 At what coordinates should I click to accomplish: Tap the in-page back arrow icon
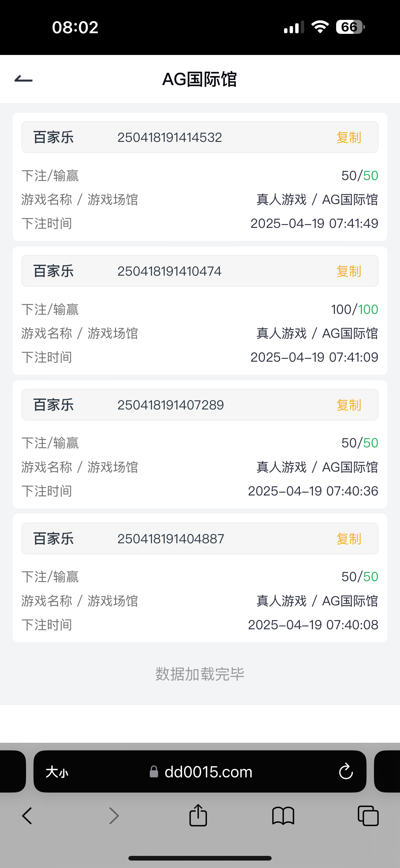(x=24, y=79)
